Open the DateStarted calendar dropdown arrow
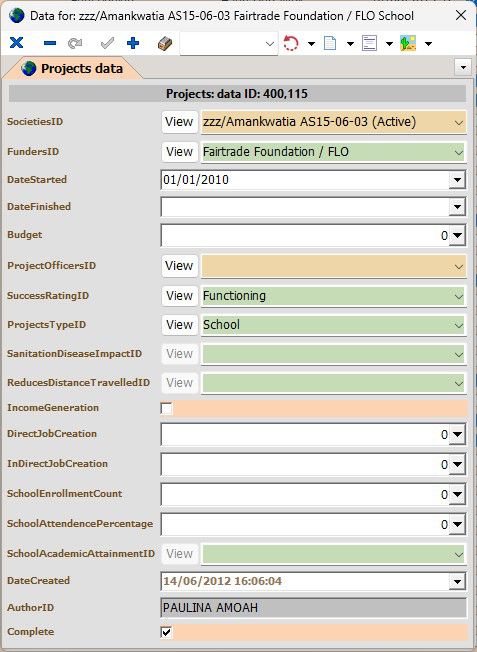The width and height of the screenshot is (477, 652). click(x=457, y=180)
